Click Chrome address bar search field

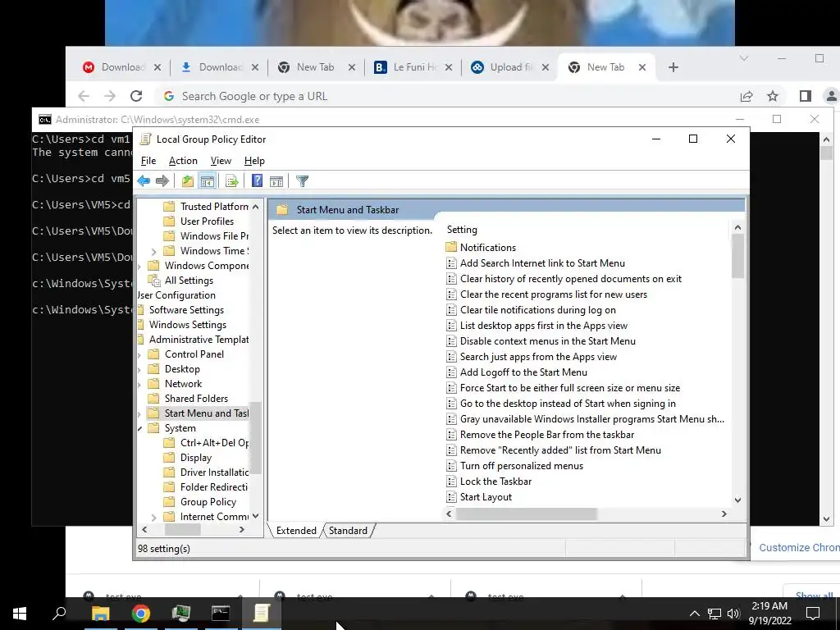tap(445, 96)
